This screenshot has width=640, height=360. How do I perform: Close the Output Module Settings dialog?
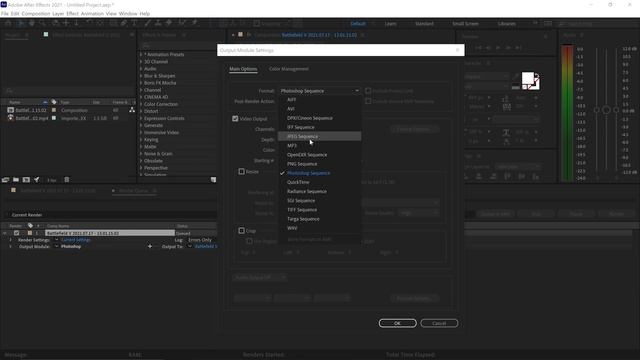[458, 50]
